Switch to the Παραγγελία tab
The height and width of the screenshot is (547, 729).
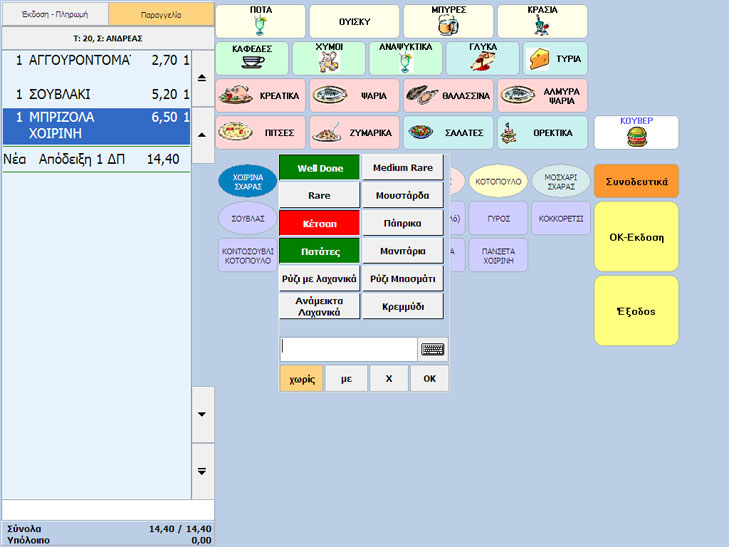160,15
